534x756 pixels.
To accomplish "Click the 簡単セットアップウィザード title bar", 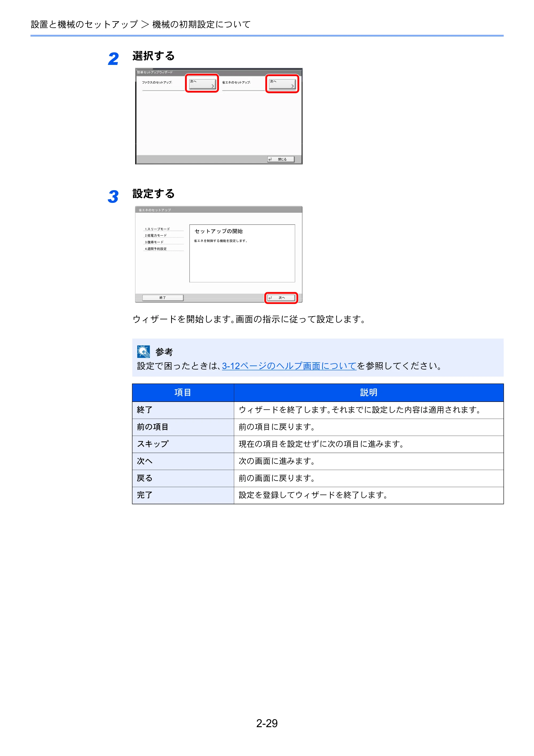I will point(219,72).
